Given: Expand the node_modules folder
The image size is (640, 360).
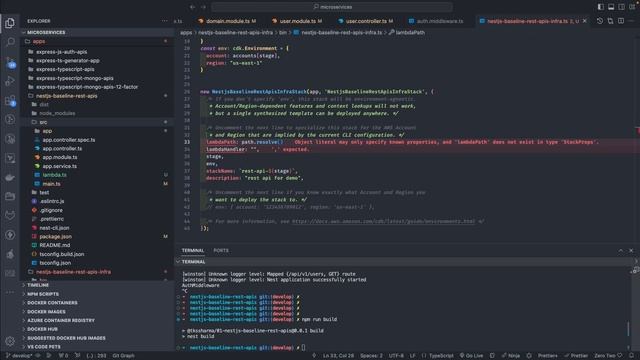Looking at the screenshot, I should click(x=97, y=113).
